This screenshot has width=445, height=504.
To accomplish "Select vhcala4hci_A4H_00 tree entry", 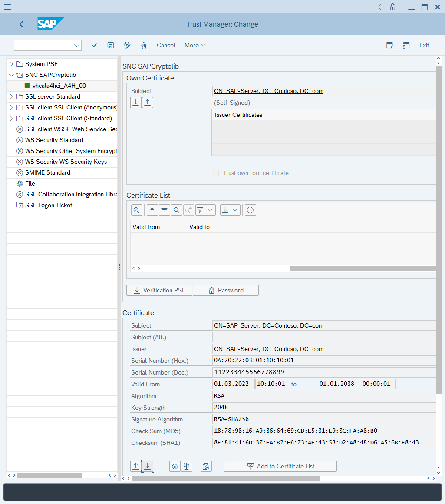I will pyautogui.click(x=59, y=86).
